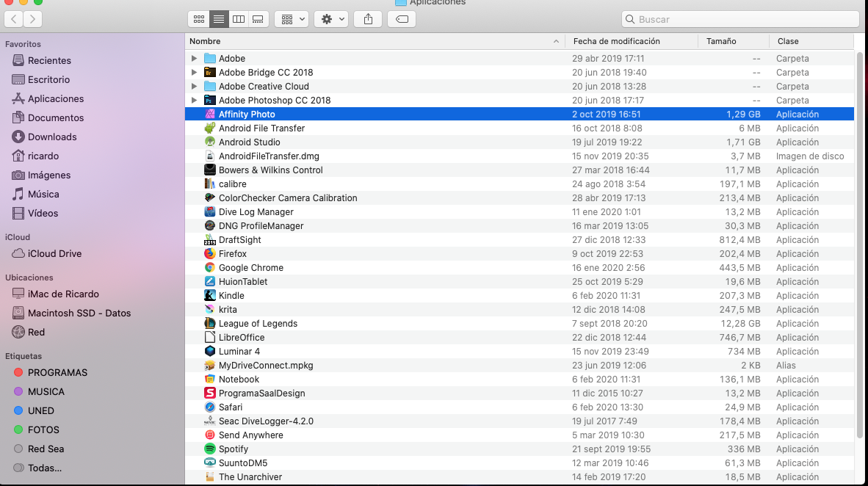
Task: Select the Send Anywhere app icon
Action: coord(210,435)
